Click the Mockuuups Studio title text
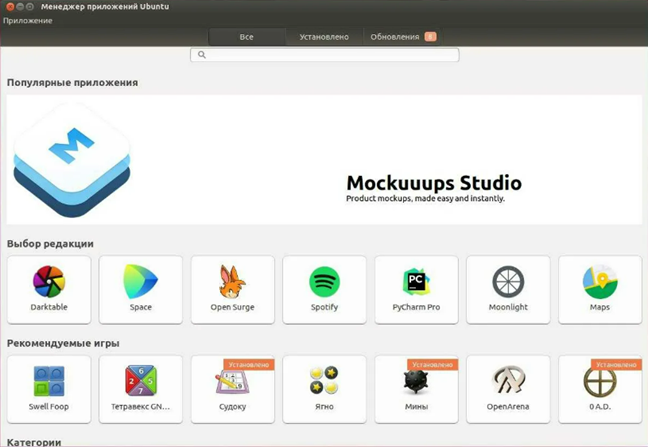648x447 pixels. click(x=434, y=183)
